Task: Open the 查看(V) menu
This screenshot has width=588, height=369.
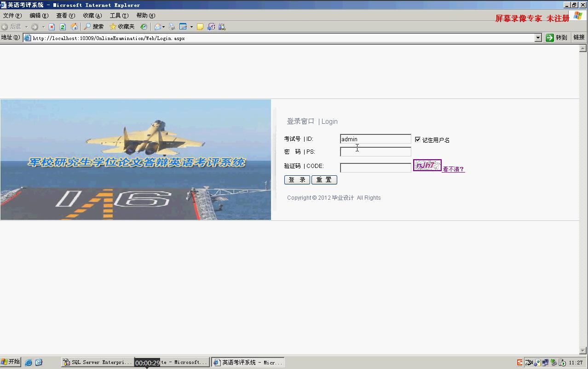Action: click(x=66, y=16)
